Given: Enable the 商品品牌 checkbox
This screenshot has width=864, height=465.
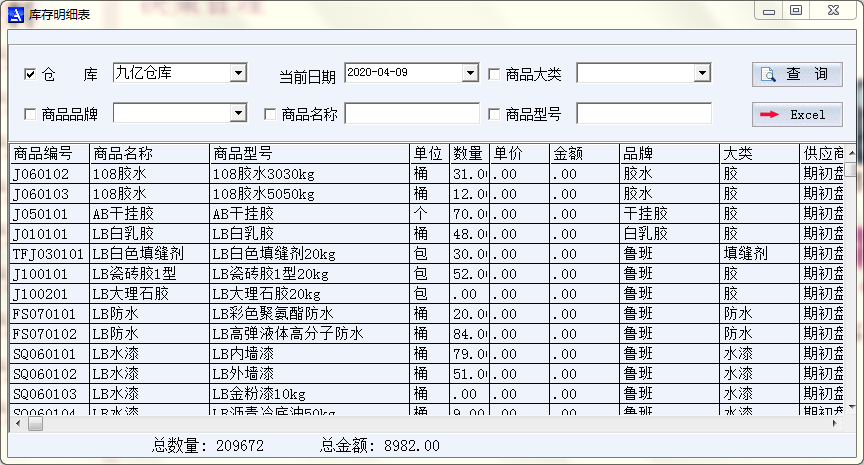Looking at the screenshot, I should (x=30, y=114).
